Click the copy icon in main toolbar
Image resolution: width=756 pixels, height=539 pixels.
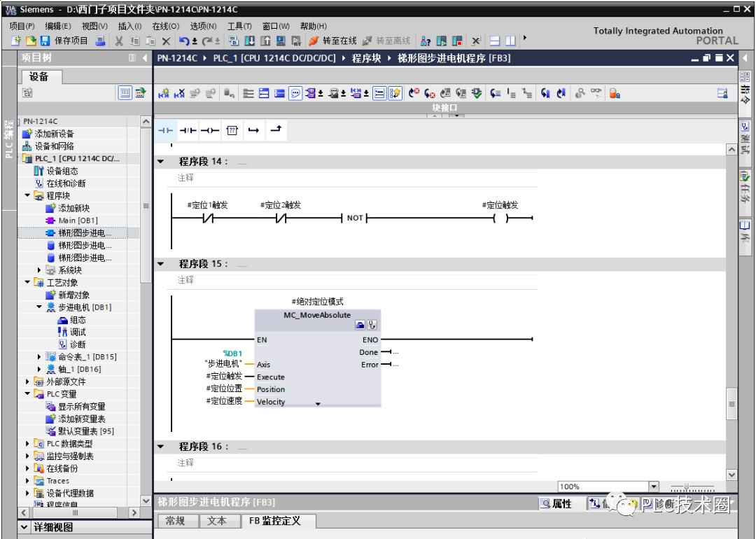point(134,41)
